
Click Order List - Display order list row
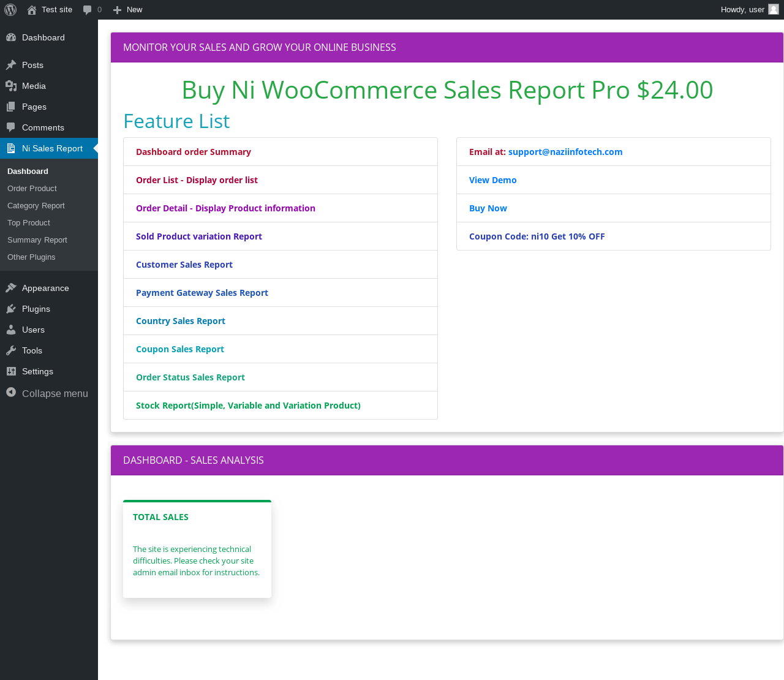(x=281, y=180)
